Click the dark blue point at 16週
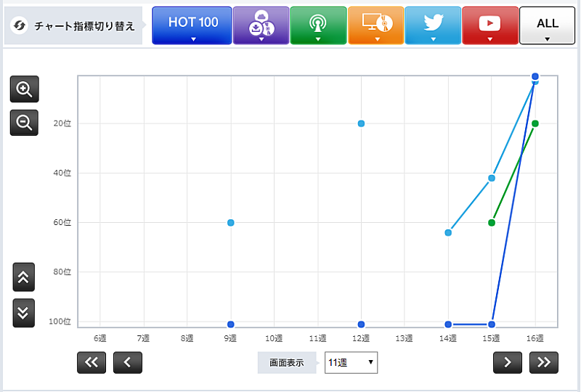The width and height of the screenshot is (581, 392). [x=535, y=76]
